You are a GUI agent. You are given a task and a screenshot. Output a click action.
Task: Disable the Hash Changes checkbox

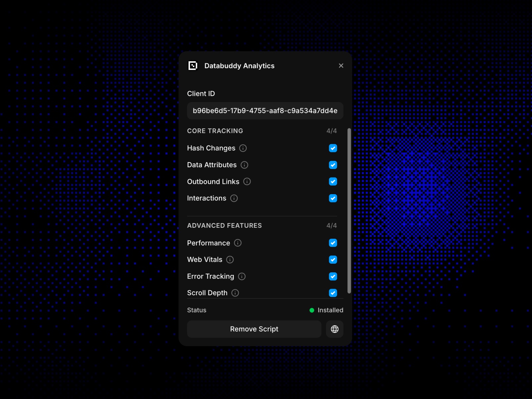click(333, 148)
